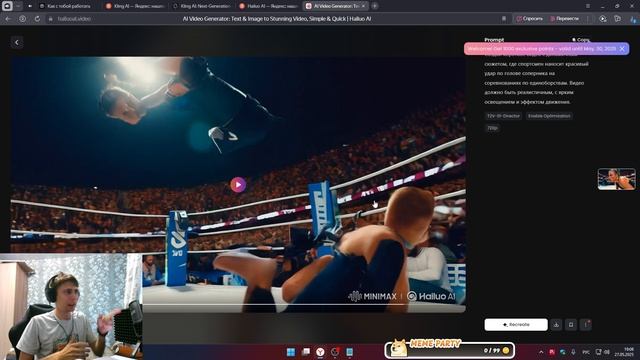Switch to first browser tab 'Как с тобой работать'
The height and width of the screenshot is (360, 640).
pos(65,6)
